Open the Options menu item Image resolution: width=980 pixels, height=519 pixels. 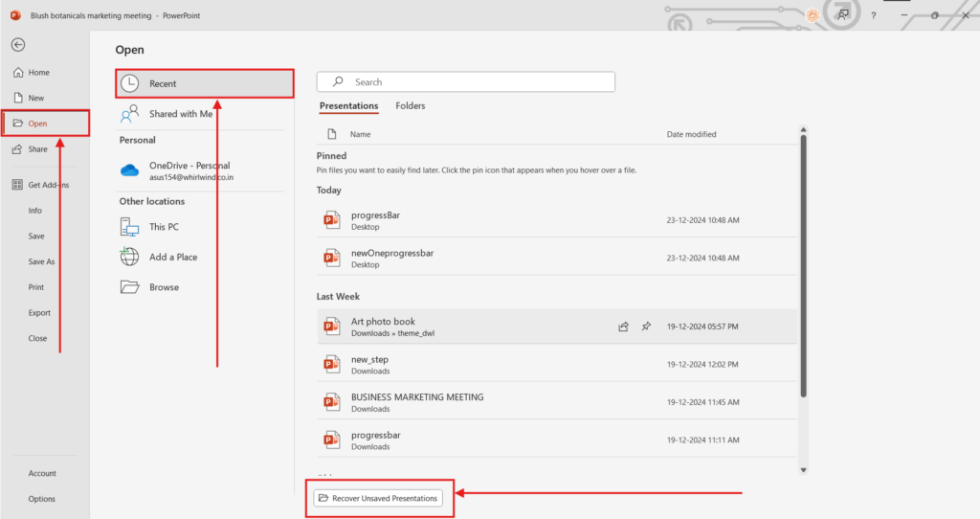pyautogui.click(x=41, y=499)
